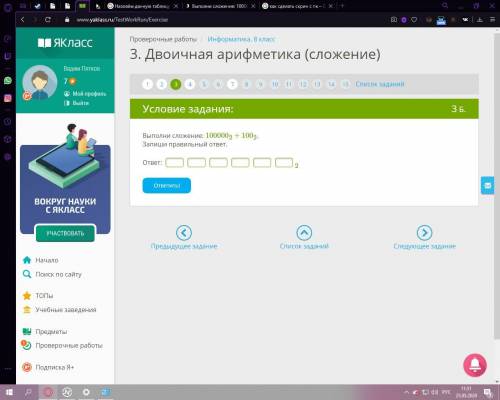
Task: Click the browser back arrow
Action: 23,20
